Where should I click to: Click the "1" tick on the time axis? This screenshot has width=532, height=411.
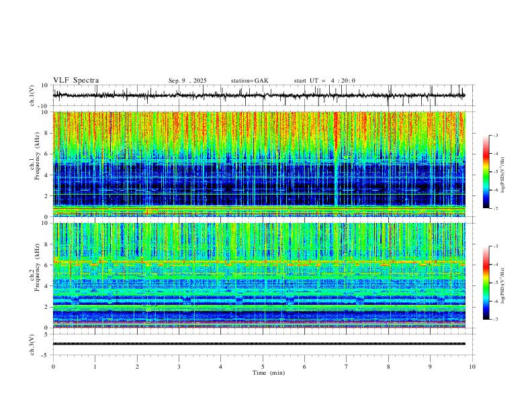95,367
